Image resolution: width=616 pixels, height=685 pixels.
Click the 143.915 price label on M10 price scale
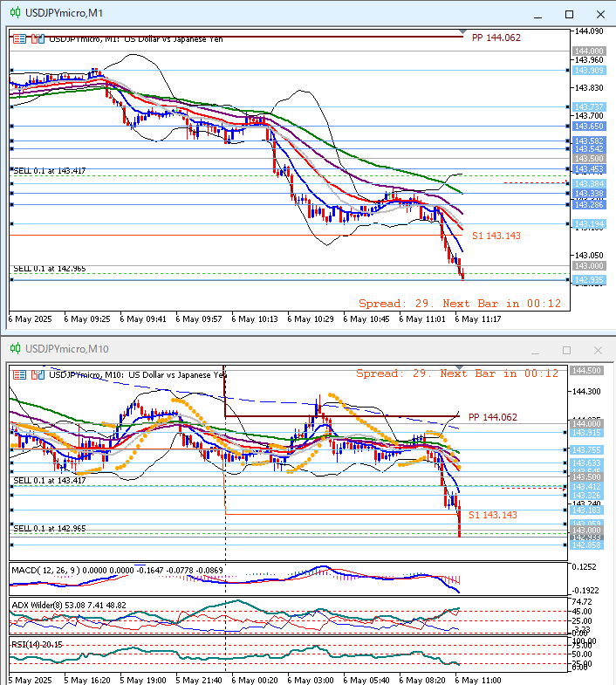click(x=586, y=433)
